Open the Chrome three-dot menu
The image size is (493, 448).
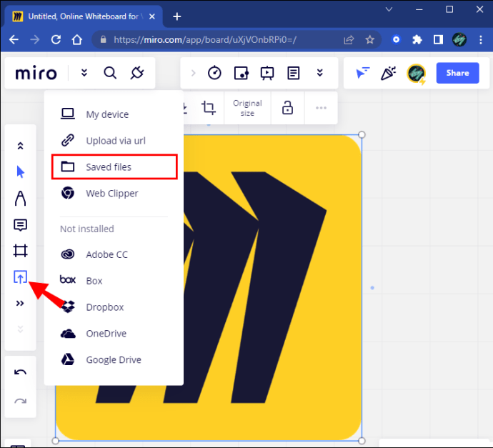(x=480, y=39)
